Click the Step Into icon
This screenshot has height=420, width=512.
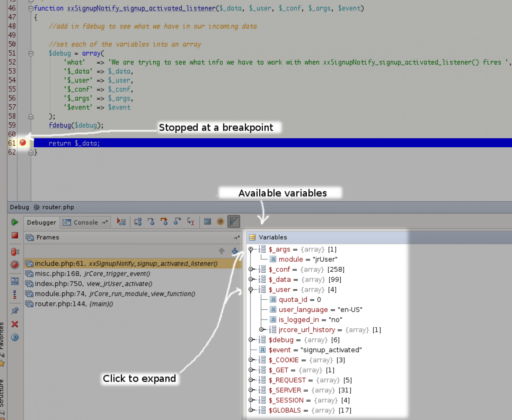151,222
